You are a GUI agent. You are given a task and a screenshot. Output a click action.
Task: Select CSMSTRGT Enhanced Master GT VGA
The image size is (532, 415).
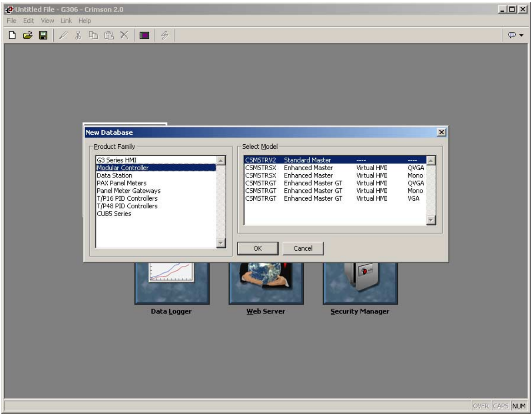pyautogui.click(x=335, y=198)
